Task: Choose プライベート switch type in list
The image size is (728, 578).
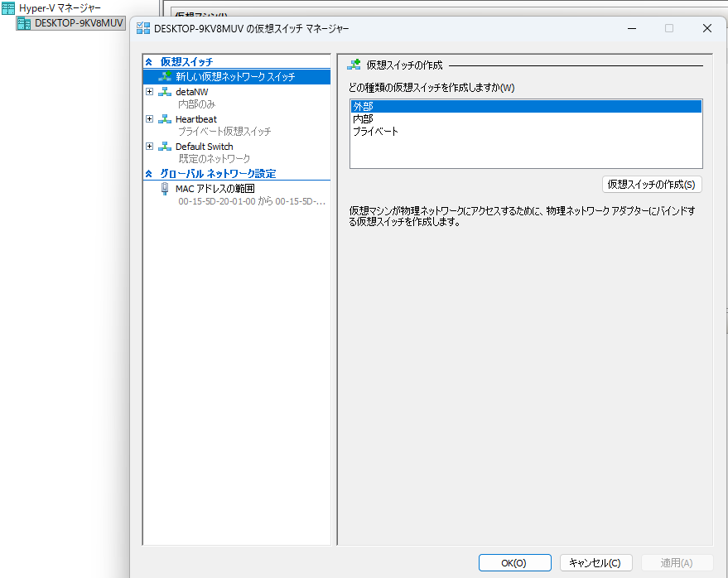Action: coord(375,132)
